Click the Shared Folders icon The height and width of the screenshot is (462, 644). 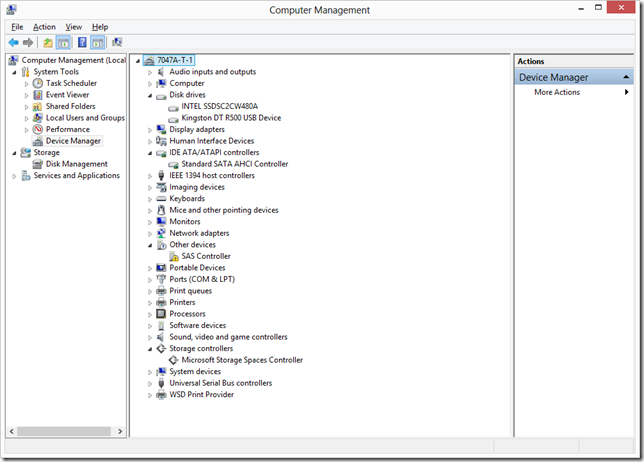point(38,106)
